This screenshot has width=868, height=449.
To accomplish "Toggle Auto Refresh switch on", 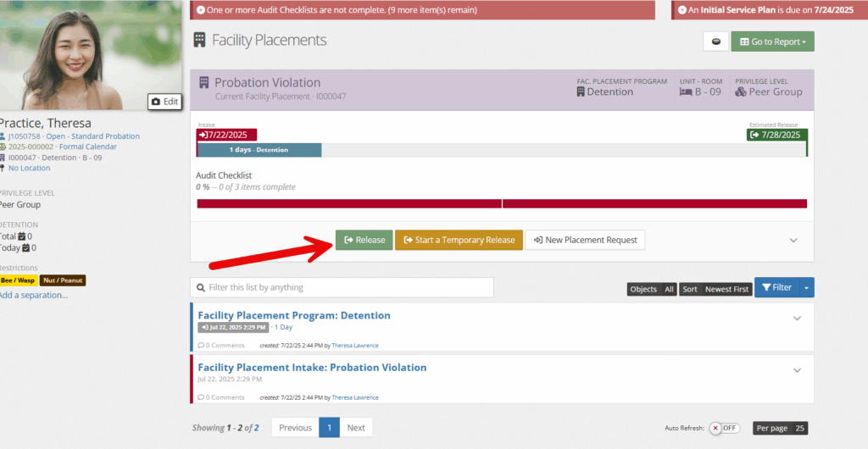I will click(725, 428).
